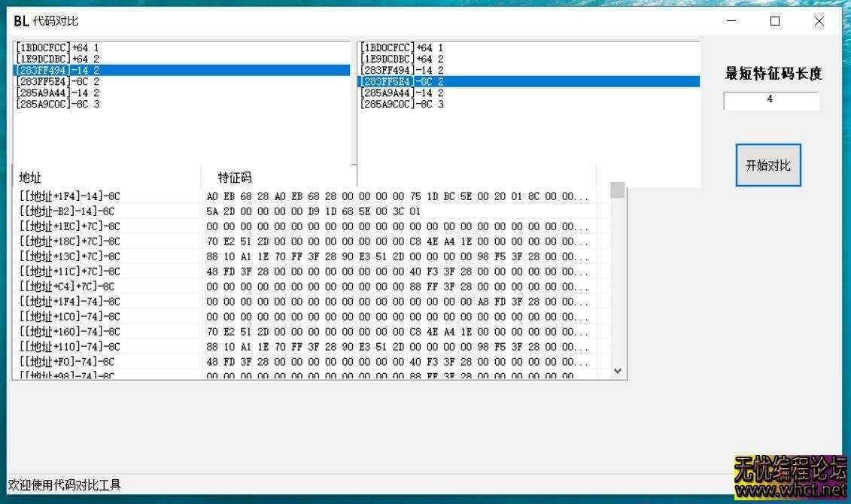Screen dimensions: 851x504
Task: Pick the [[地址+18C]+7C]-8C result row
Action: click(x=70, y=241)
